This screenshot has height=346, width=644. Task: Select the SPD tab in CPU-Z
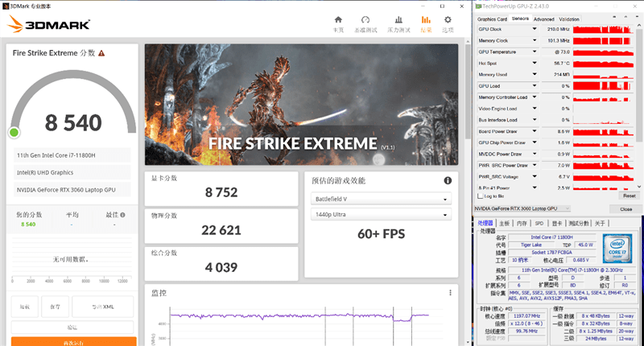coord(539,223)
